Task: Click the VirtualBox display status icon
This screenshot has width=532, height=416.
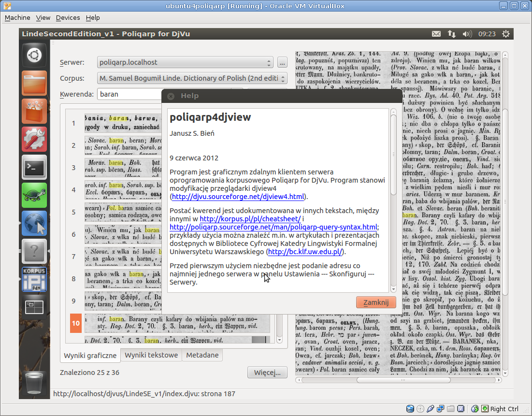Action: coord(461,409)
